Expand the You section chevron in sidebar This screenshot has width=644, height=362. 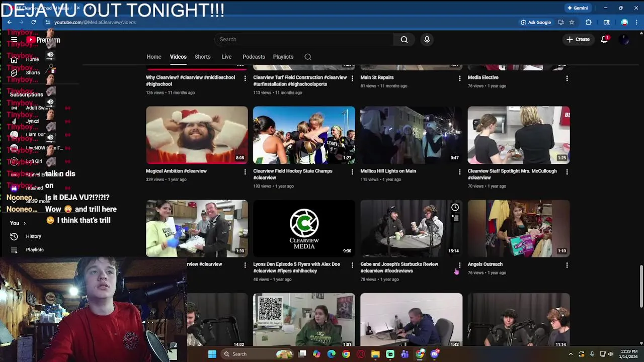pyautogui.click(x=24, y=223)
